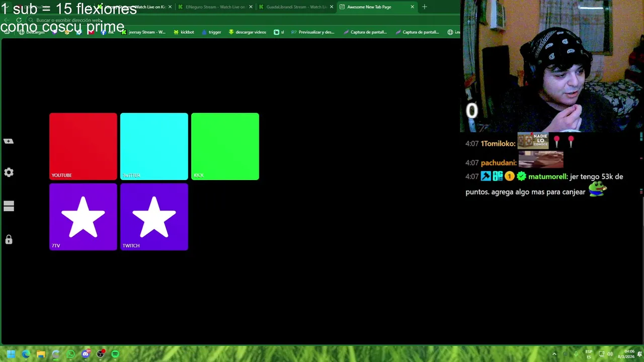Click 1Tomiloko username in chat overlay
644x362 pixels.
coord(498,144)
